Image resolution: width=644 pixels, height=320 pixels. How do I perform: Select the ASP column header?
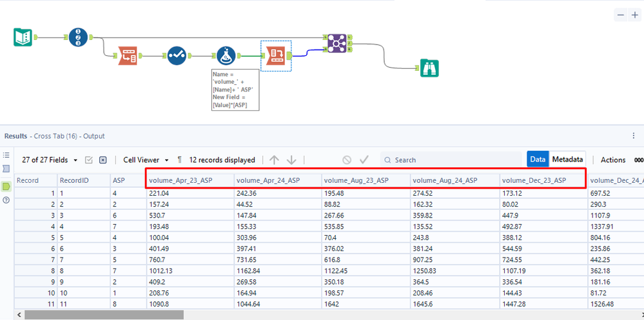click(128, 180)
